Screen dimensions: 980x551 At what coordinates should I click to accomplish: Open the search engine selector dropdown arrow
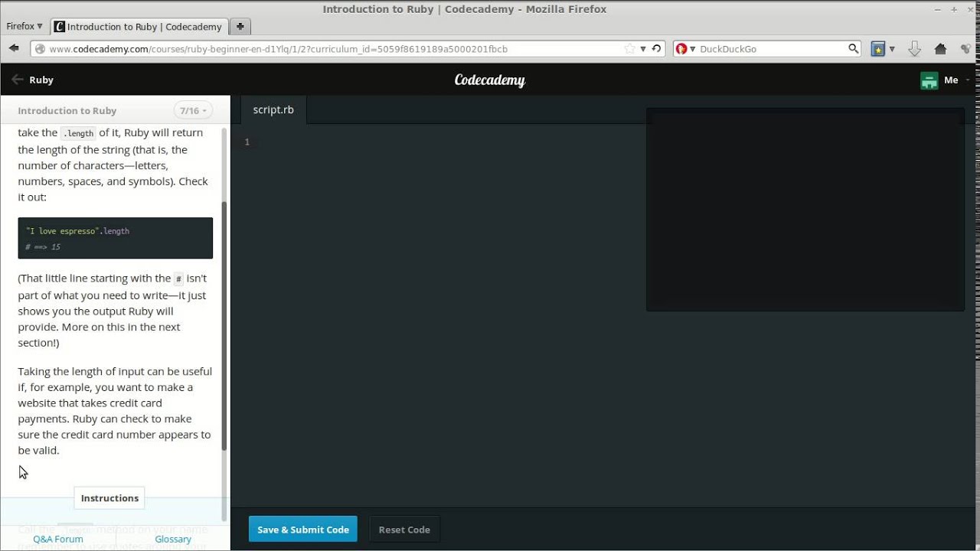692,48
